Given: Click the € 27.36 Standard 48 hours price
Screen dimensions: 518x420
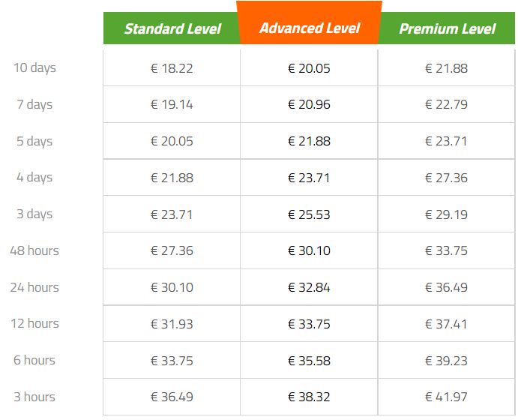Looking at the screenshot, I should [172, 250].
